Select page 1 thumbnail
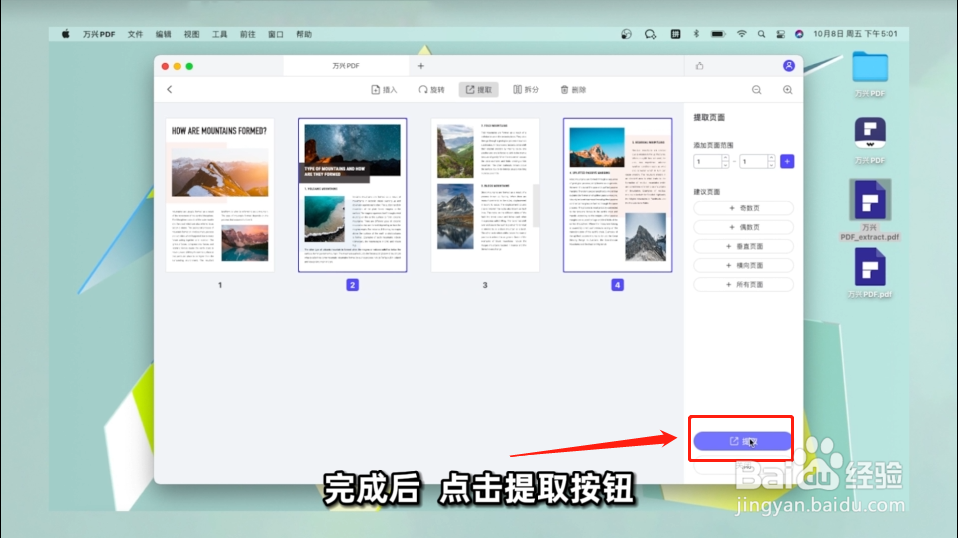The image size is (958, 538). pos(220,195)
